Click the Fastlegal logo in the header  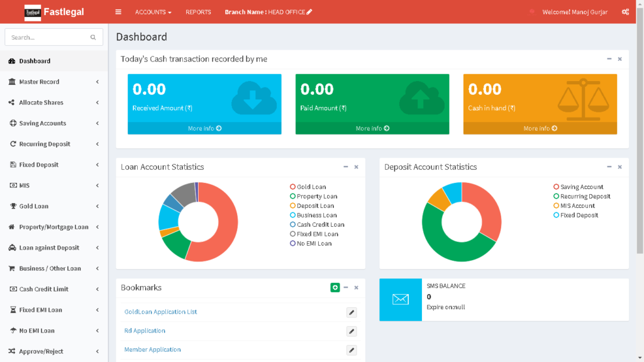(53, 11)
